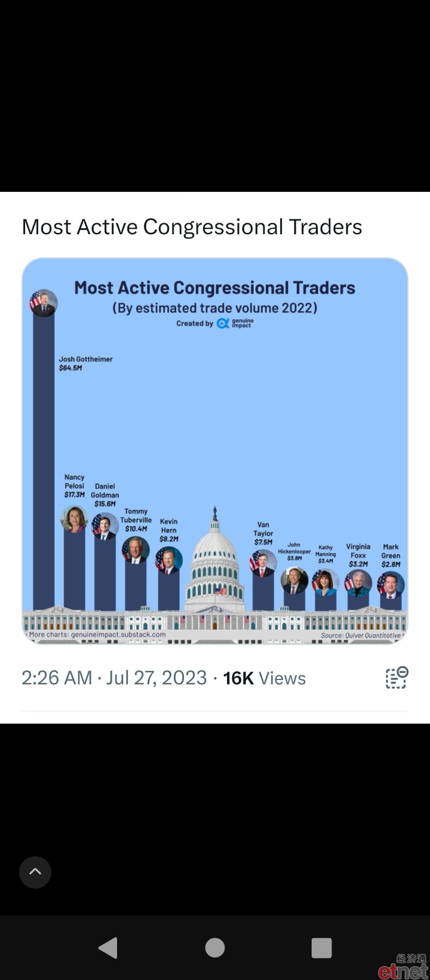The image size is (430, 980).
Task: Tap the Android recent apps square button
Action: (321, 948)
